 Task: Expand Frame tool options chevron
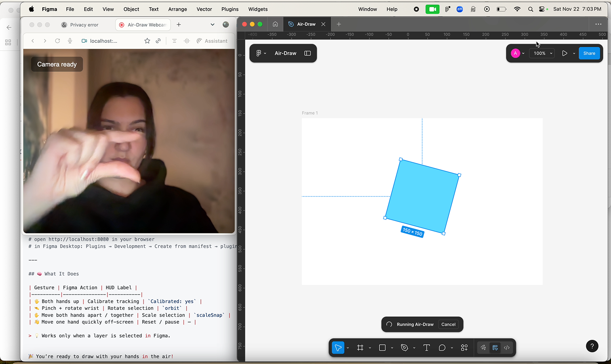(370, 348)
